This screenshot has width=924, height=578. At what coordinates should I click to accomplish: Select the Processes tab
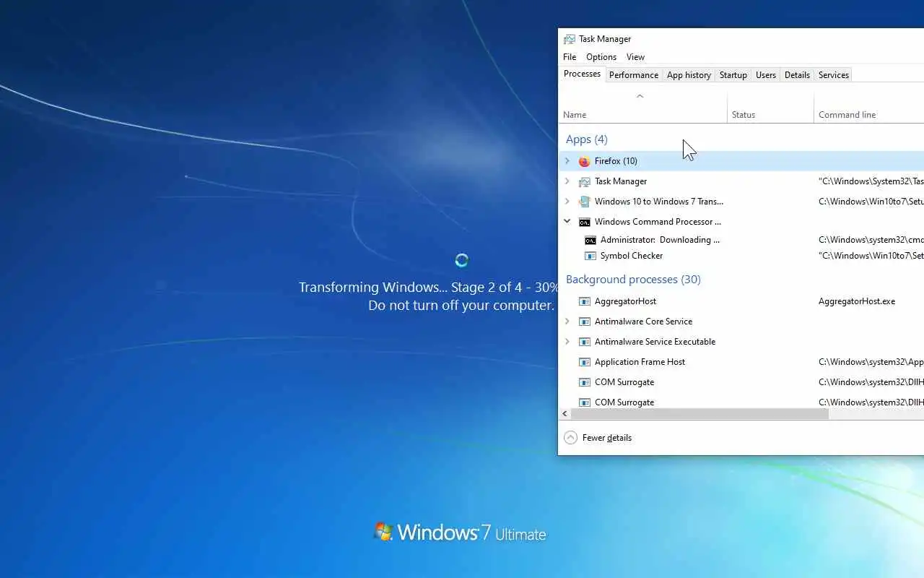tap(582, 74)
